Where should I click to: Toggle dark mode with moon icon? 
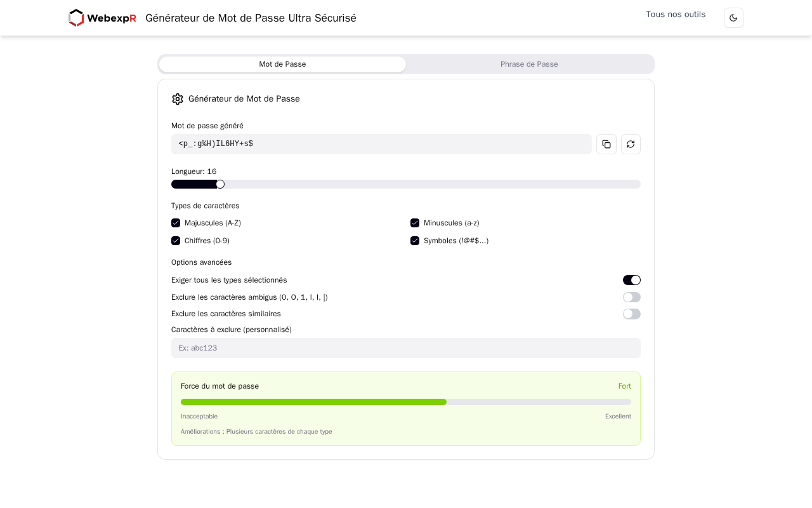pyautogui.click(x=733, y=18)
